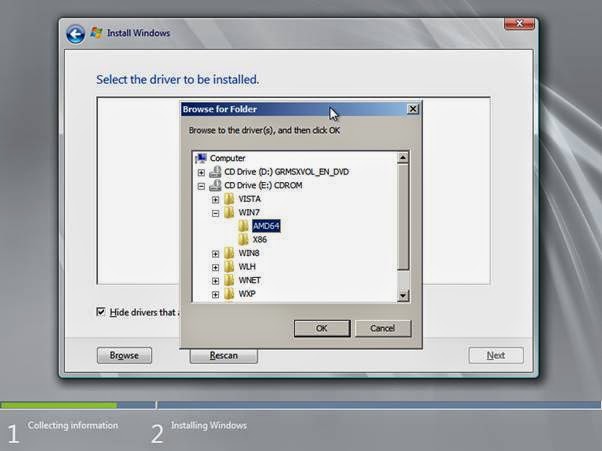Collapse the WIN7 folder node
This screenshot has height=451, width=602.
click(x=215, y=213)
